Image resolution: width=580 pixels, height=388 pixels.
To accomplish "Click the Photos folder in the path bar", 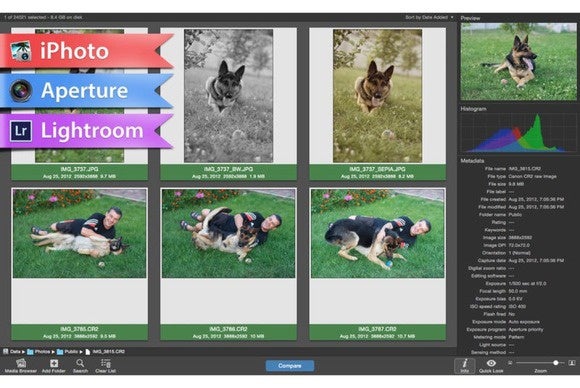I will click(38, 352).
